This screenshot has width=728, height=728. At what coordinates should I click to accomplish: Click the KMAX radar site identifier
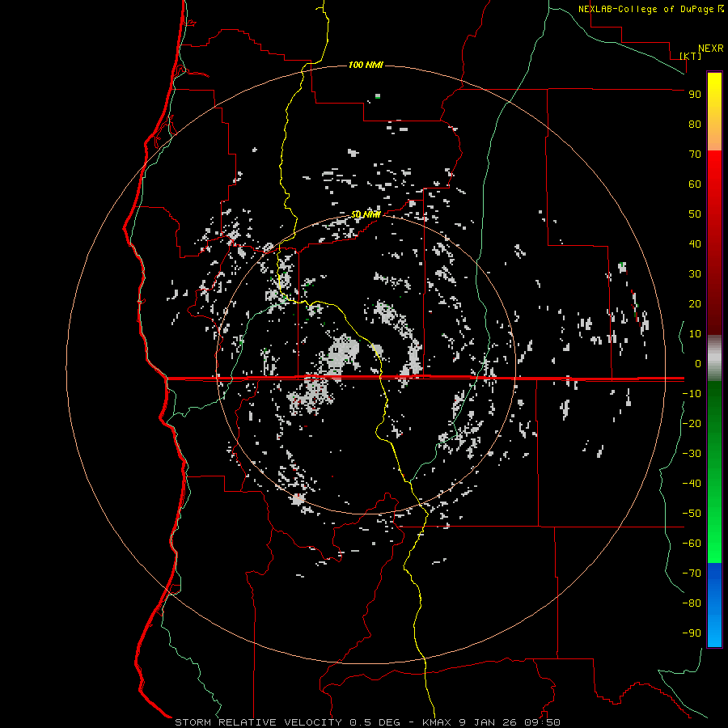[438, 722]
